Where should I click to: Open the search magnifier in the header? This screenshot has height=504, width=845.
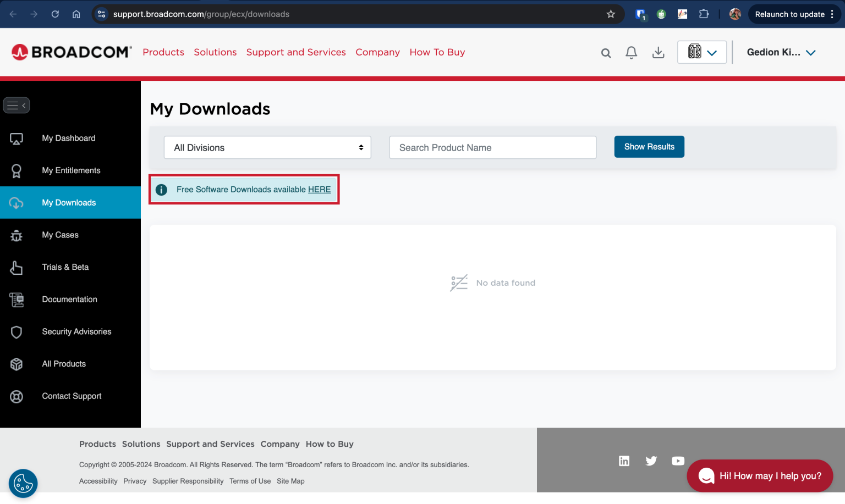[606, 52]
